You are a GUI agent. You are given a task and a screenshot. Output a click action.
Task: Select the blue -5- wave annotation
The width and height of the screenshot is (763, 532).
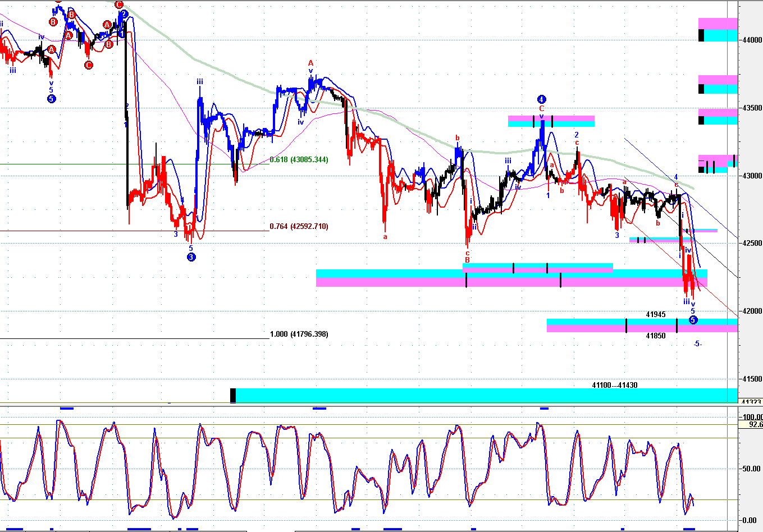(x=697, y=344)
